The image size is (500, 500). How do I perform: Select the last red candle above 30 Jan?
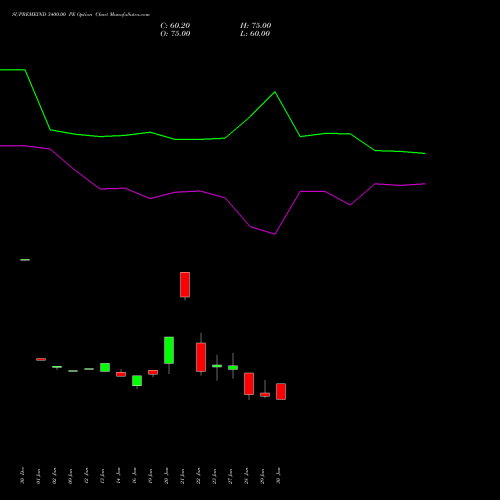pos(281,391)
